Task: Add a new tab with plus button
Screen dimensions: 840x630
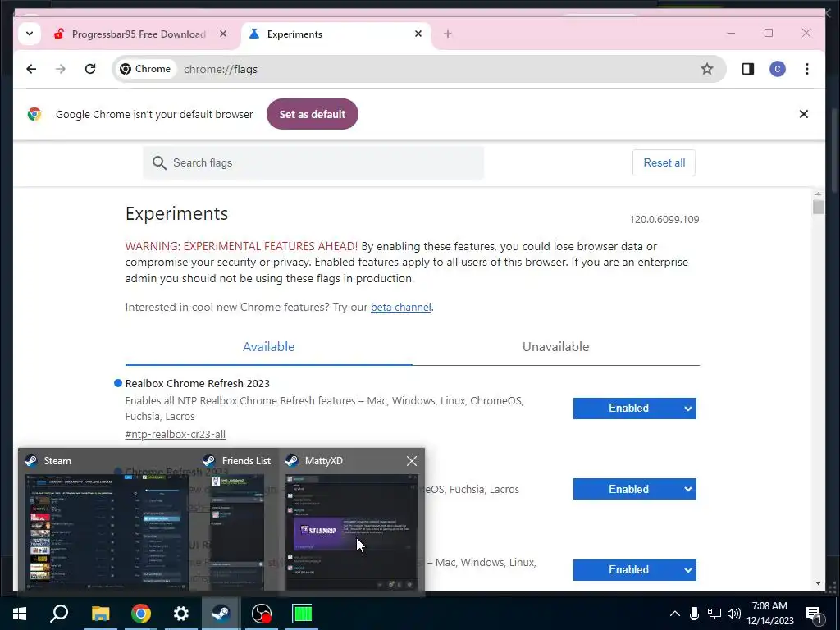Action: point(448,34)
